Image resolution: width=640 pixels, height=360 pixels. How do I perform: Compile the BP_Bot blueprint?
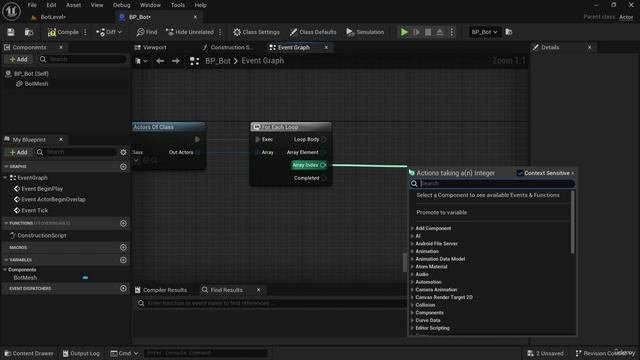click(63, 32)
